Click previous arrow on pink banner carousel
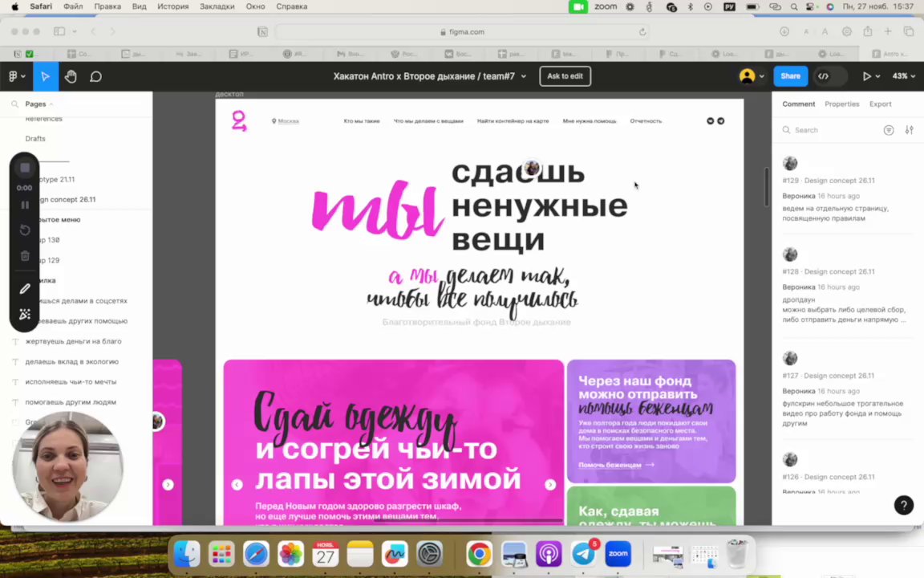 pyautogui.click(x=237, y=485)
